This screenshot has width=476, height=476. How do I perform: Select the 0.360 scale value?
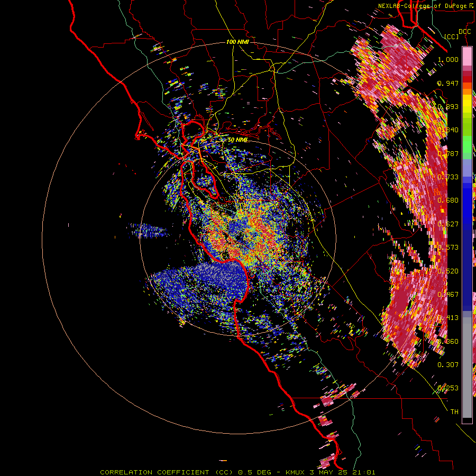pyautogui.click(x=448, y=342)
